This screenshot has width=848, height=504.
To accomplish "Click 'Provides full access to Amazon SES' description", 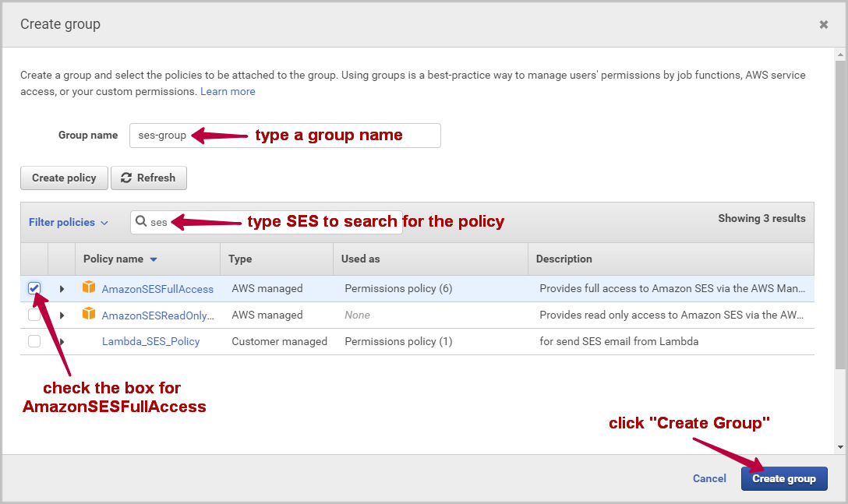I will pyautogui.click(x=672, y=289).
